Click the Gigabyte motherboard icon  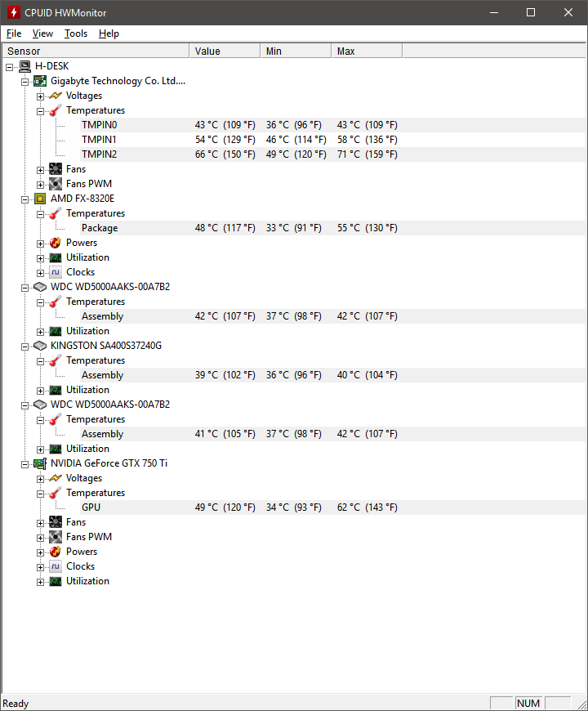pyautogui.click(x=40, y=81)
